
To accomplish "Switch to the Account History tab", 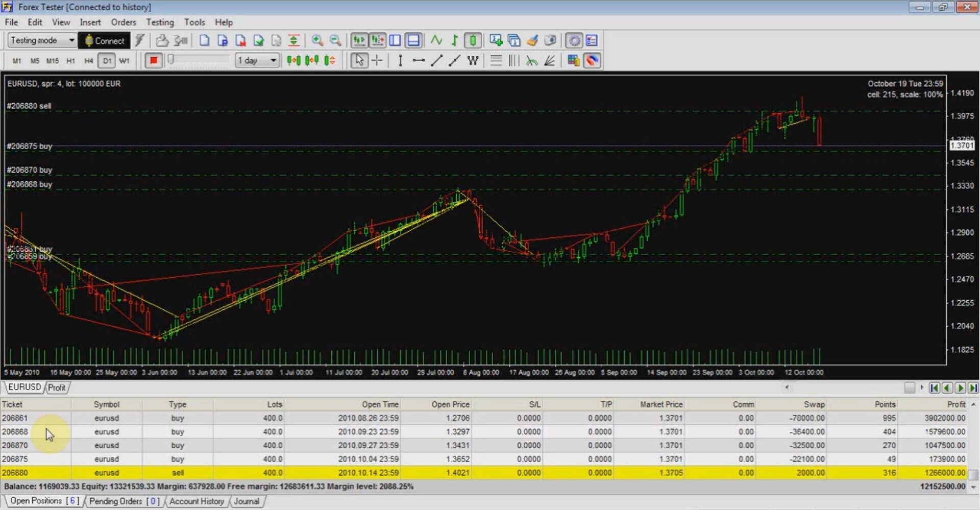I will [x=197, y=501].
